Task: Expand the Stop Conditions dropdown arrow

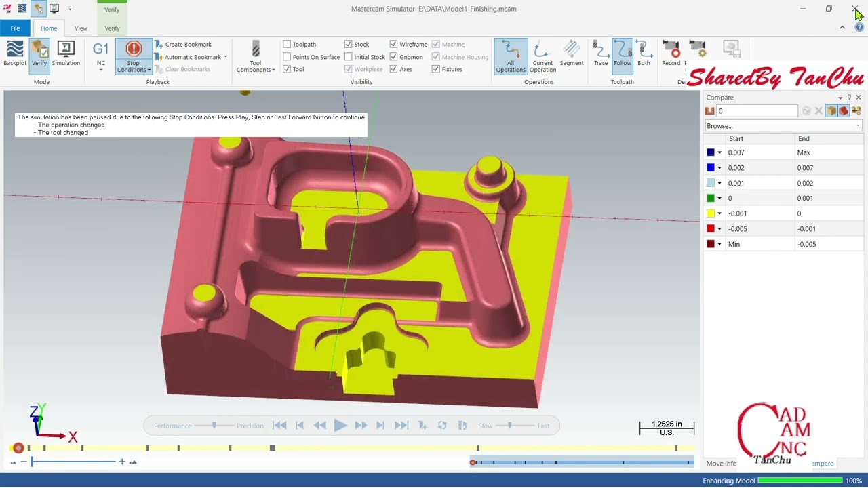Action: click(x=149, y=70)
